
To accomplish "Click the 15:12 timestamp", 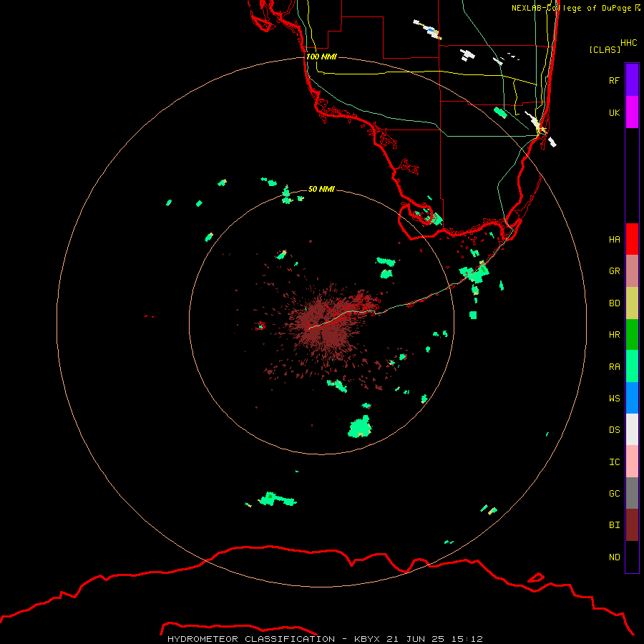I will pyautogui.click(x=466, y=639).
